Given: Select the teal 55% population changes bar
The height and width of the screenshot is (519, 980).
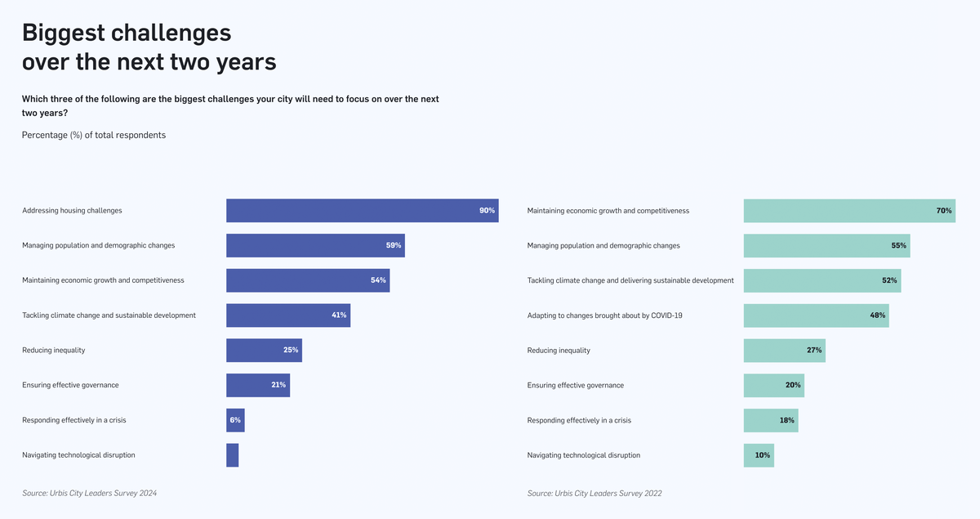Looking at the screenshot, I should point(826,245).
